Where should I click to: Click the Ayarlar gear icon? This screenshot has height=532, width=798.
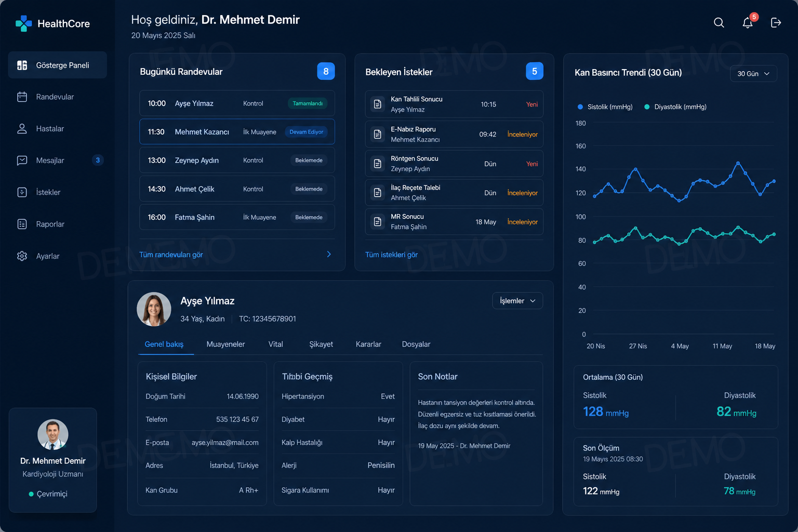22,256
